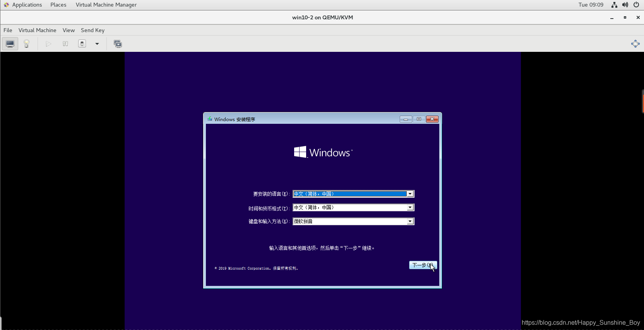The height and width of the screenshot is (330, 644).
Task: Click the Windows logo in setup
Action: pyautogui.click(x=323, y=152)
